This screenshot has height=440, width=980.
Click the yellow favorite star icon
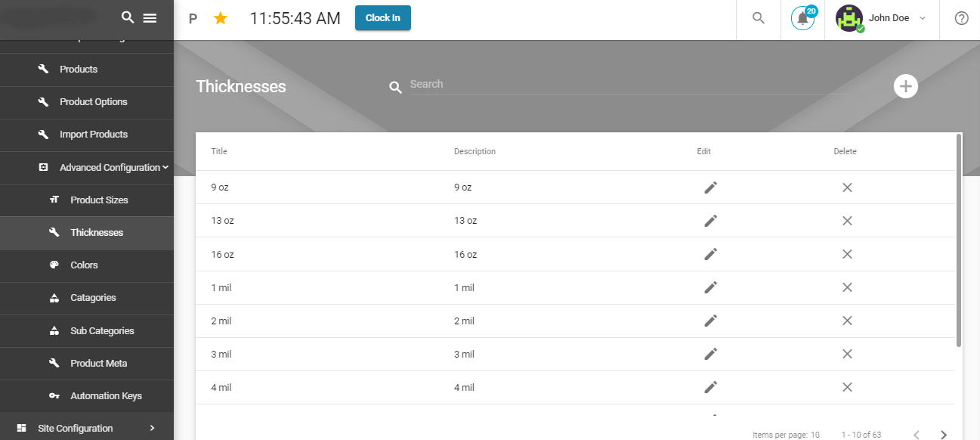pos(220,18)
